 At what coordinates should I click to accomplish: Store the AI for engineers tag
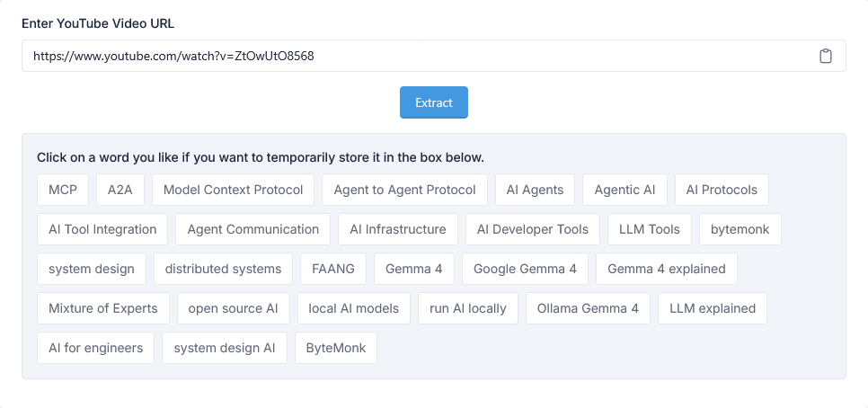(95, 348)
